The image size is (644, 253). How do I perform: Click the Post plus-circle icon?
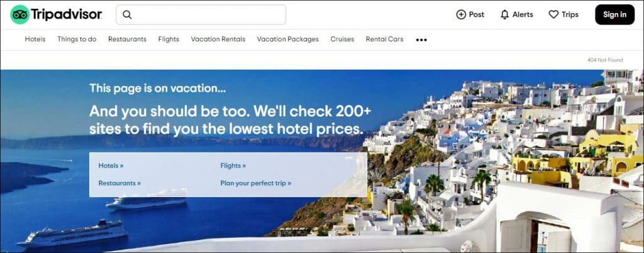pyautogui.click(x=461, y=15)
